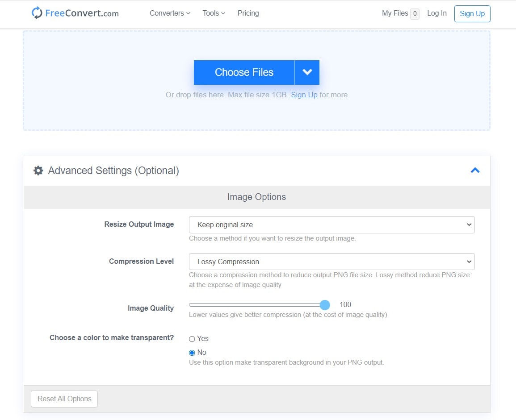Open the Converters menu
This screenshot has height=420, width=516.
(170, 13)
